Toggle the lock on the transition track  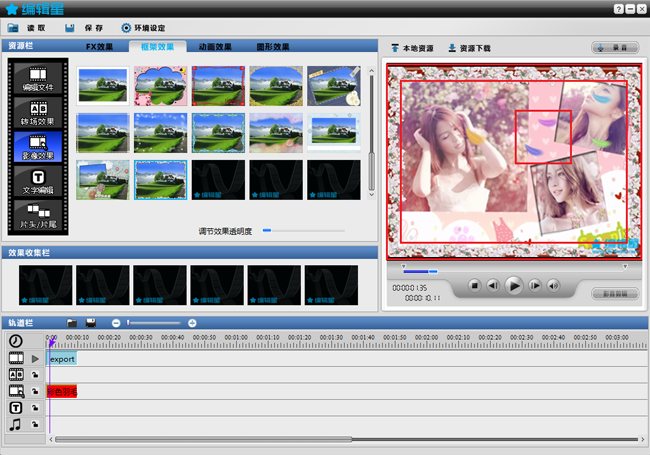[x=36, y=375]
